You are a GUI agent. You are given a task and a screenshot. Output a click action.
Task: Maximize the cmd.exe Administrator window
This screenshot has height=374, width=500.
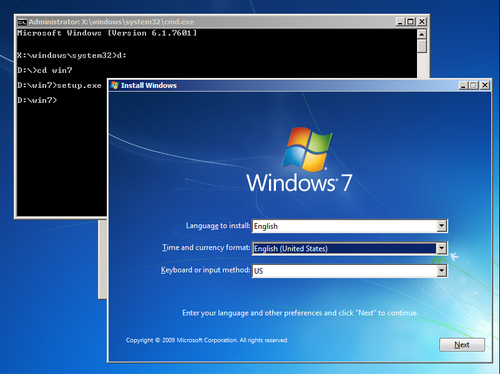pyautogui.click(x=410, y=22)
